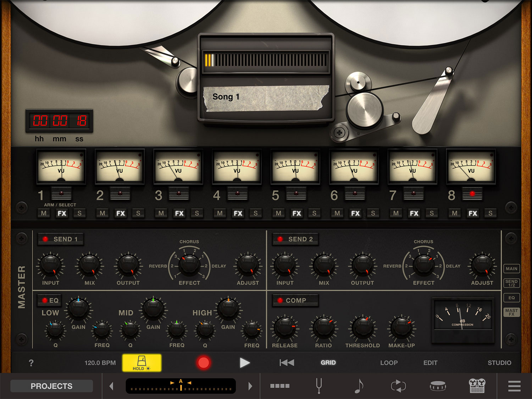This screenshot has height=399, width=532.
Task: Click the musical note icon
Action: (x=359, y=386)
